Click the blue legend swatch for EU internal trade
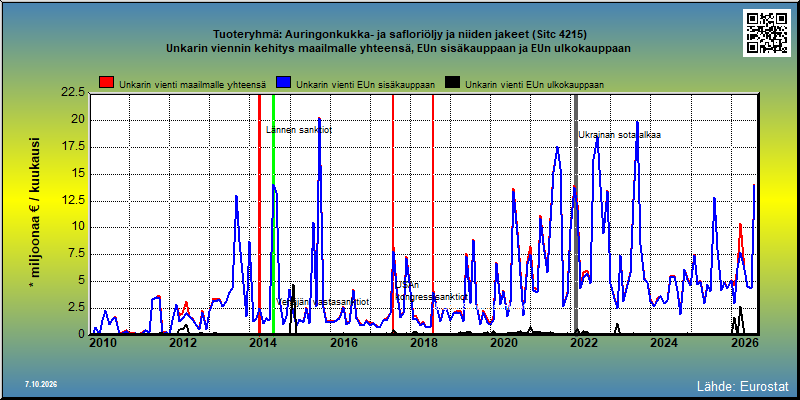 coord(283,82)
